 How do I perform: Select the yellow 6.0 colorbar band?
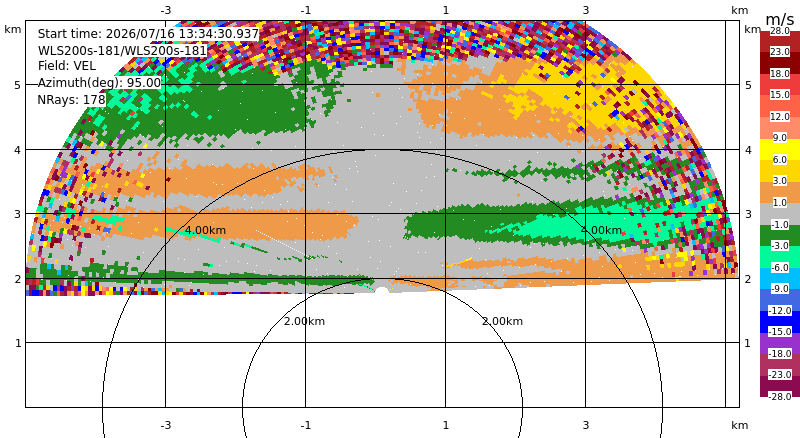pyautogui.click(x=780, y=150)
